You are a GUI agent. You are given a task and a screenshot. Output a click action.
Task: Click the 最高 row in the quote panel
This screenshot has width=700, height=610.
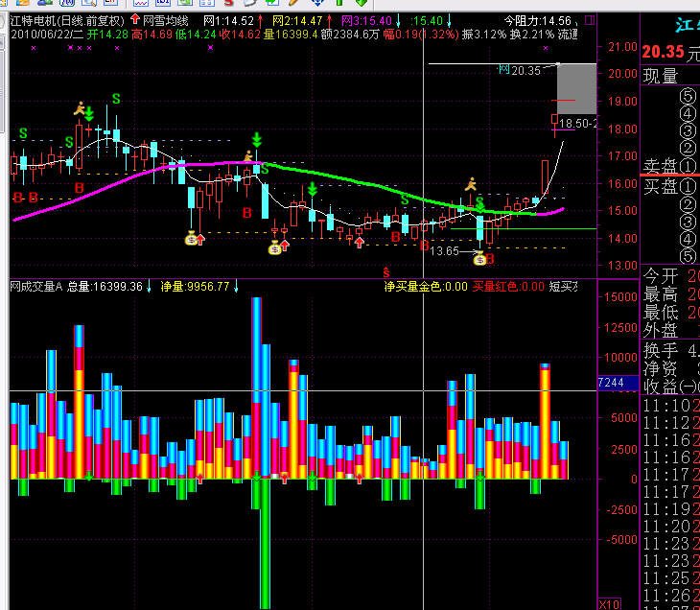[670, 294]
